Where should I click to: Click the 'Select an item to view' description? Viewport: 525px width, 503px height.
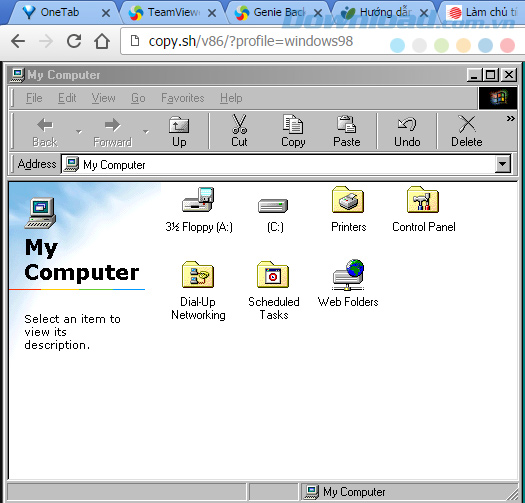(x=72, y=332)
